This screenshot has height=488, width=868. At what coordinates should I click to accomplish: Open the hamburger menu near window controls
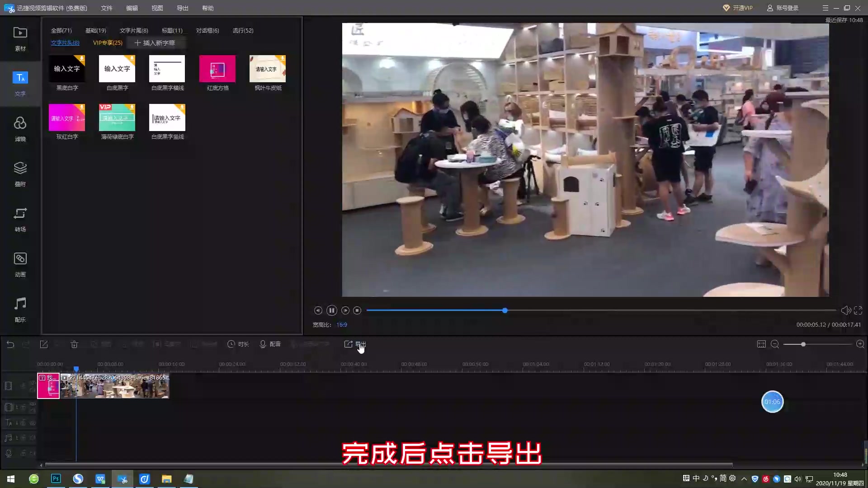[825, 8]
